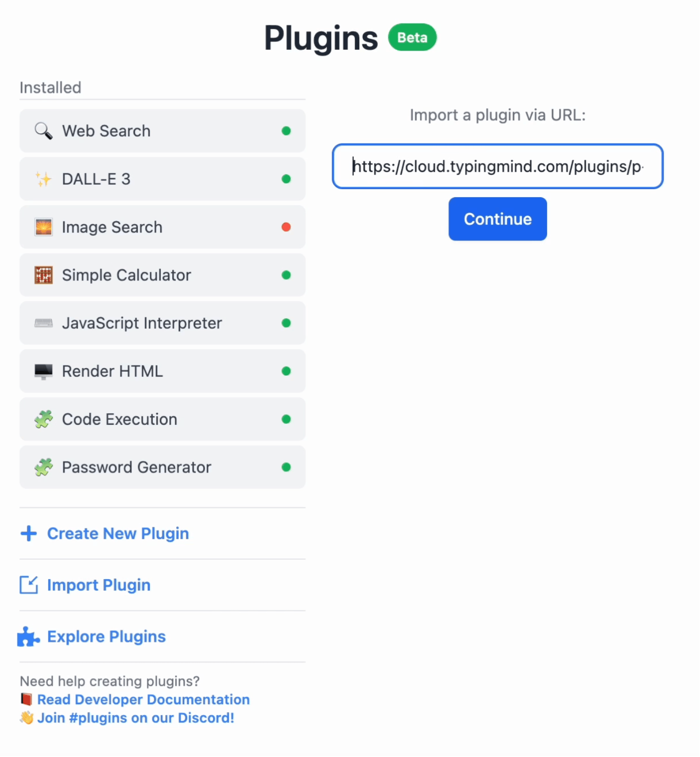This screenshot has width=700, height=757.
Task: Toggle the red status dot for Image Search
Action: point(286,227)
